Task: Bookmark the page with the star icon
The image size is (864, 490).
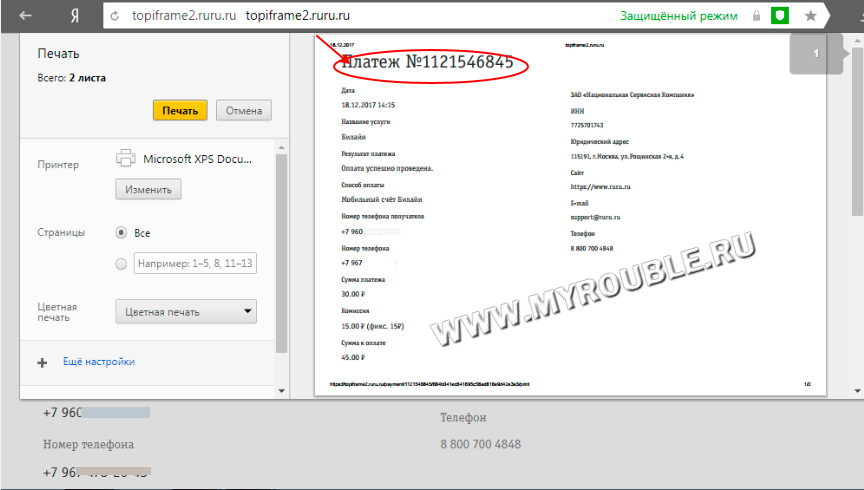Action: coord(811,16)
